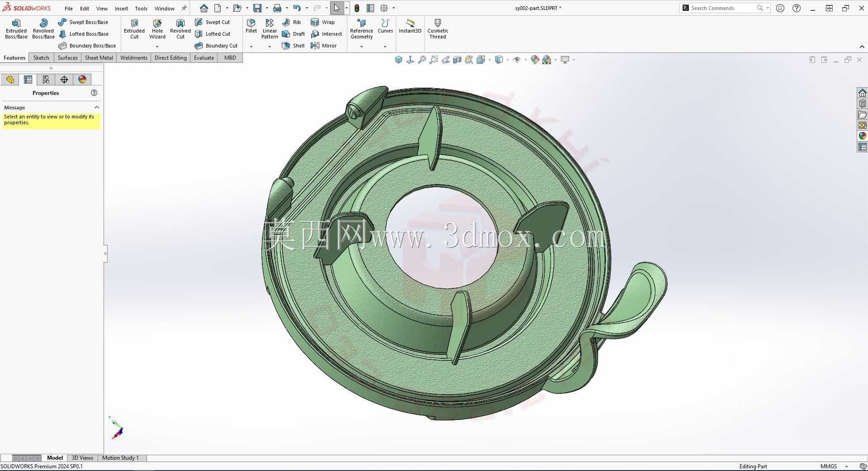Open the DimXpertManager crosshair tab
Screen dimensions: 868x471
[x=64, y=80]
